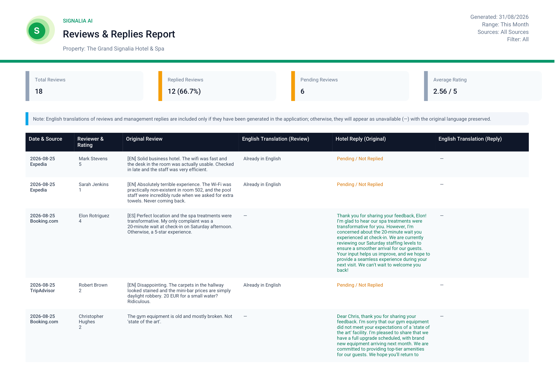Select reviewer name Sarah Jenkins

94,184
